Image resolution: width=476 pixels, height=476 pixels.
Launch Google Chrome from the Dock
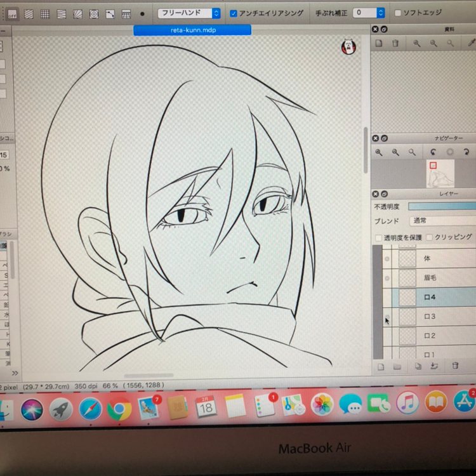point(119,409)
